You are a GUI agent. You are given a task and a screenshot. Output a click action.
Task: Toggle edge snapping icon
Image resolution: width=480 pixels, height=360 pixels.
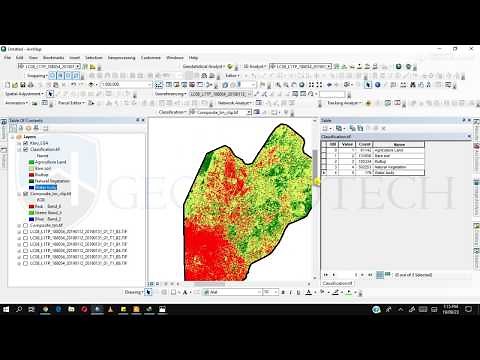tap(76, 76)
